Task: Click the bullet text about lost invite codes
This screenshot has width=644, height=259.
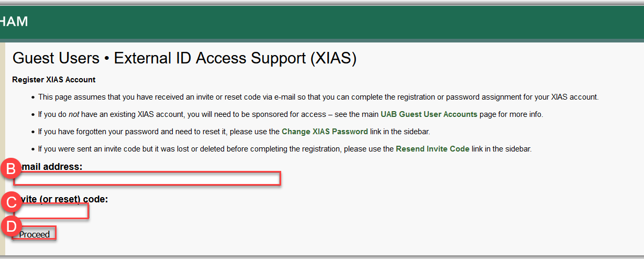Action: [x=215, y=149]
